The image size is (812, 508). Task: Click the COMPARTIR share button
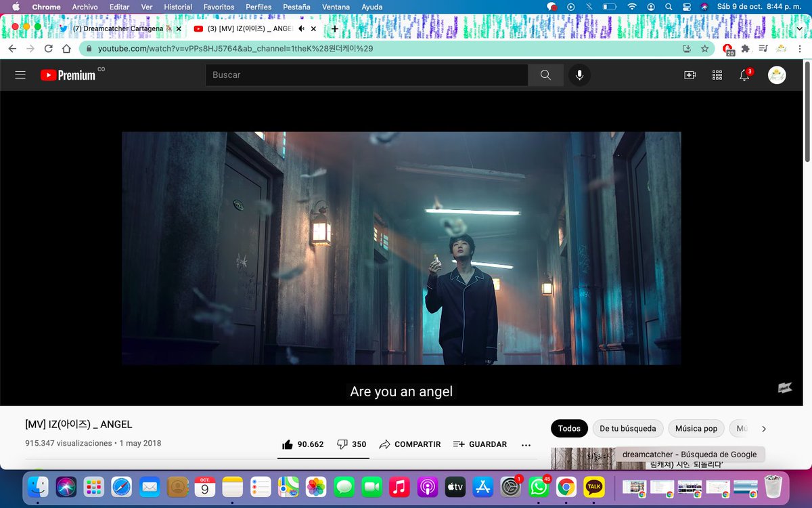(x=410, y=444)
